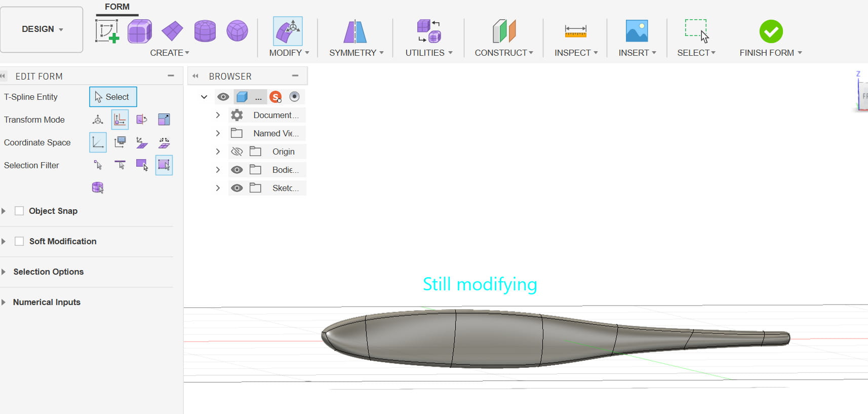Image resolution: width=868 pixels, height=414 pixels.
Task: Switch to the FORM tab
Action: (117, 7)
